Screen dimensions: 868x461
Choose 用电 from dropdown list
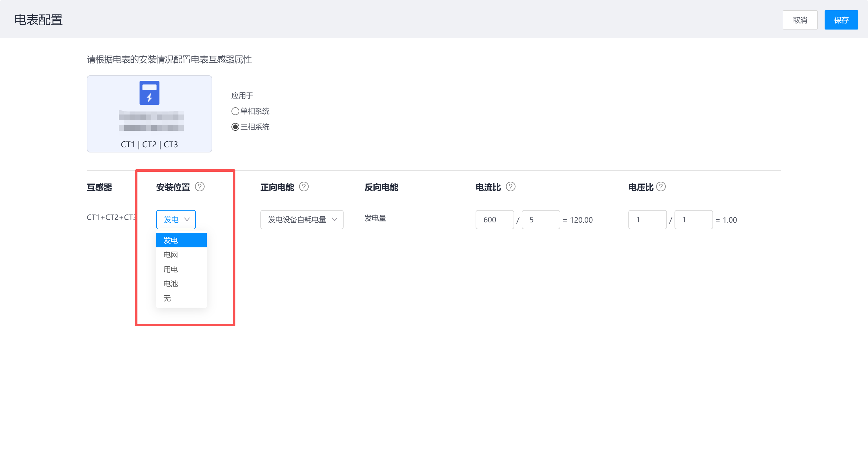pos(171,270)
